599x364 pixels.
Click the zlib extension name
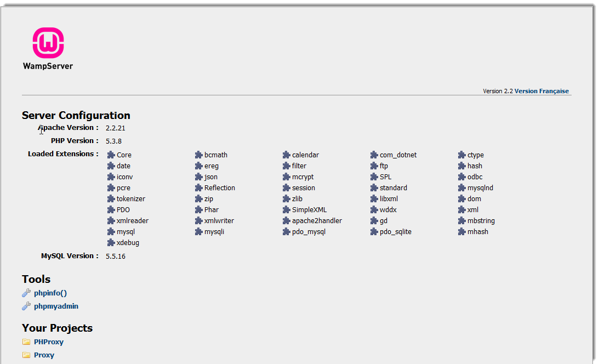[x=297, y=198]
